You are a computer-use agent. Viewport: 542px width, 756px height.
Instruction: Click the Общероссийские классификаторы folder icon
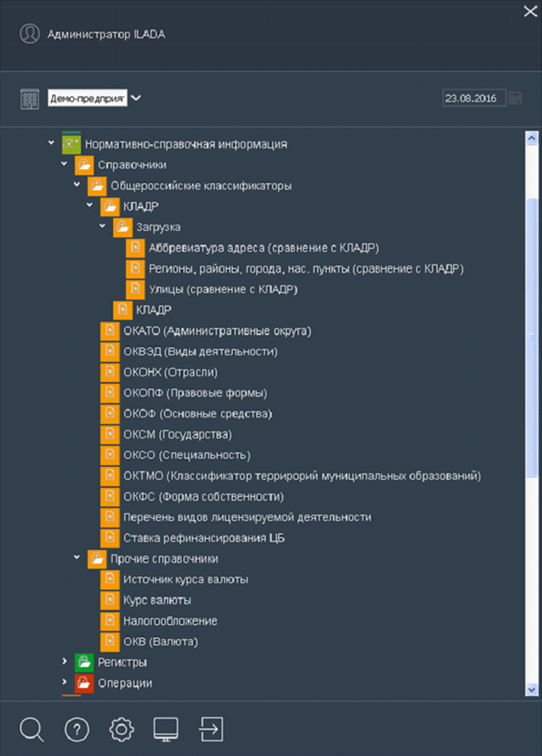click(x=97, y=186)
